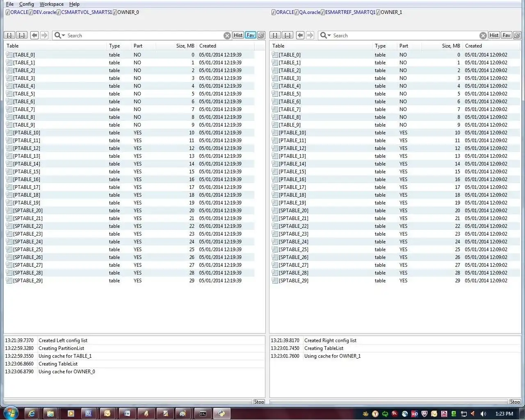Click the right pane back arrow icon
Image resolution: width=525 pixels, height=420 pixels.
coord(300,35)
